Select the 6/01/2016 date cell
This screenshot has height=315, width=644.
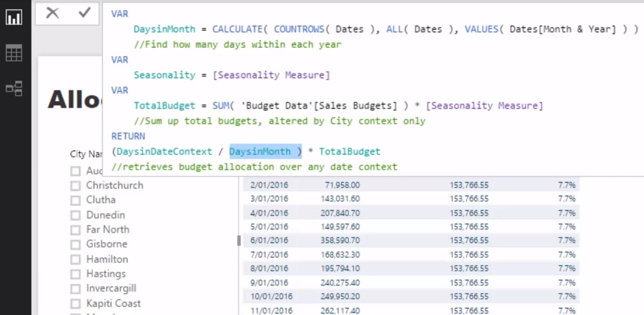[269, 240]
